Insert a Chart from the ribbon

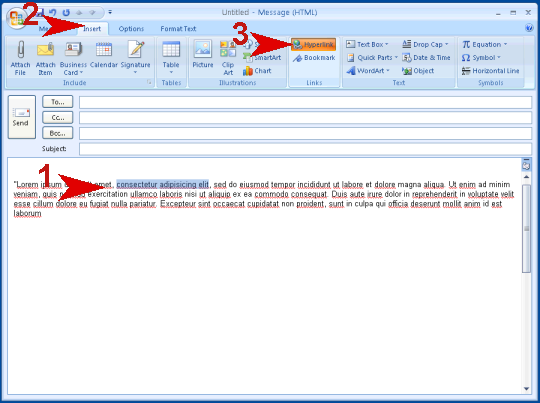point(248,71)
